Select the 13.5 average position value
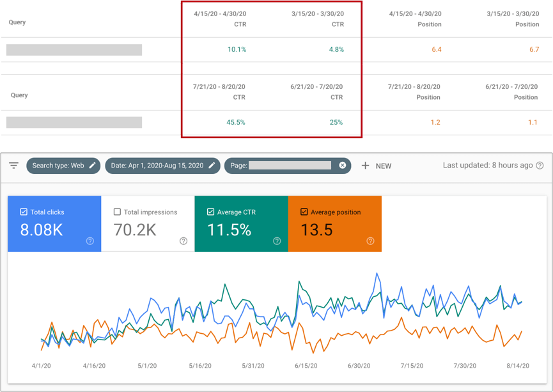Screen dimensions: 553x392 pyautogui.click(x=316, y=230)
